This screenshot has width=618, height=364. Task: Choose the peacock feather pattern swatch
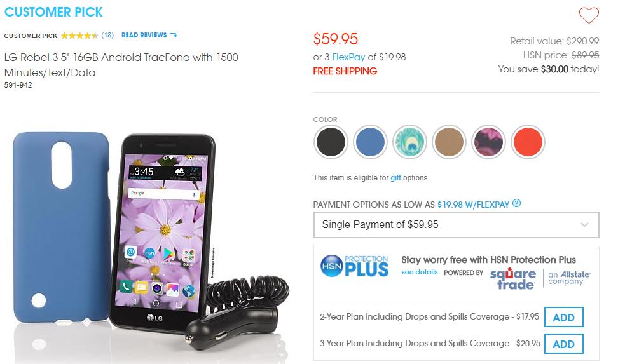(x=409, y=142)
